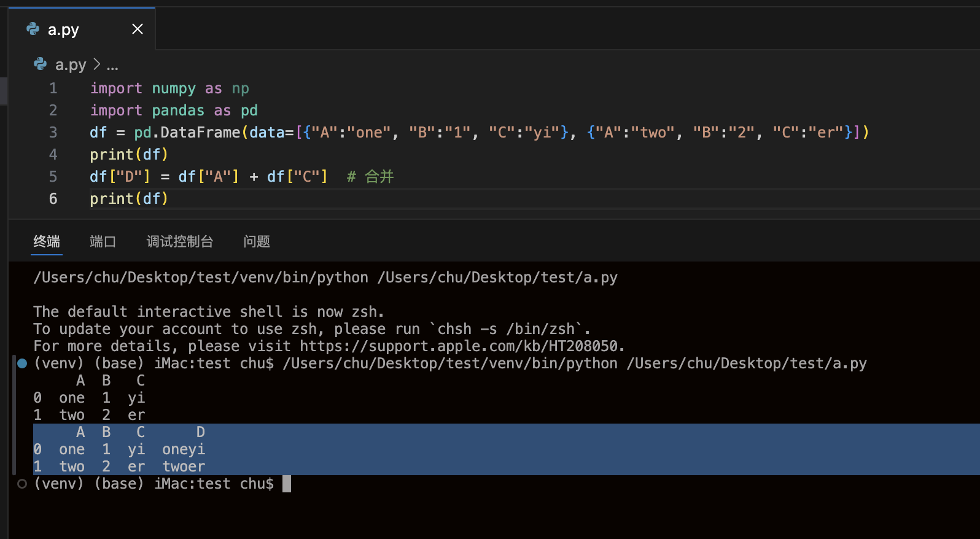Click the hollow circle beside the last prompt
Image resolution: width=980 pixels, height=539 pixels.
[22, 484]
